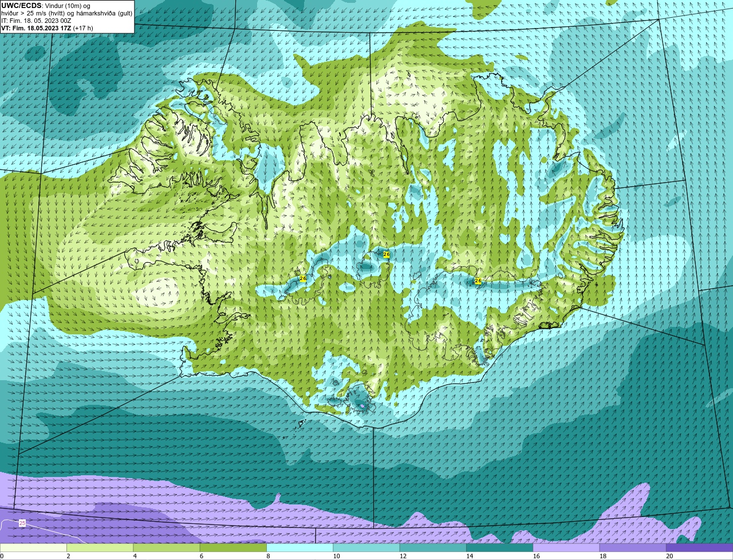The image size is (733, 560).
Task: Click the scale value 16 under the legend
Action: tap(536, 556)
